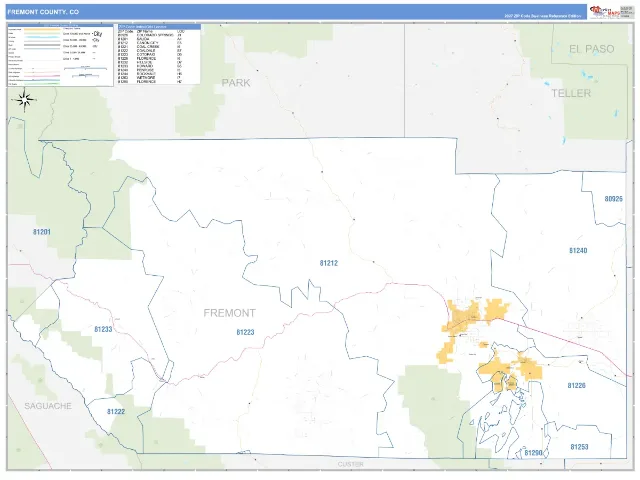The height and width of the screenshot is (480, 640).
Task: Click the largest City size sample in legend
Action: 97,34
